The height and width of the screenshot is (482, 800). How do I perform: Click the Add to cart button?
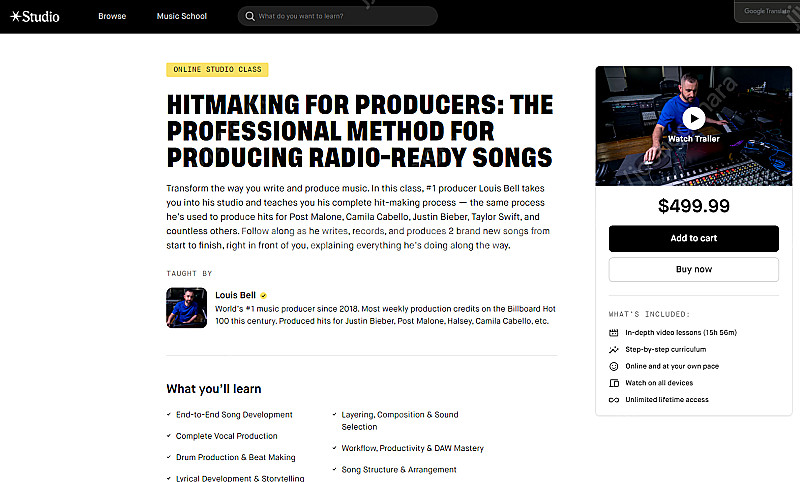coord(693,238)
